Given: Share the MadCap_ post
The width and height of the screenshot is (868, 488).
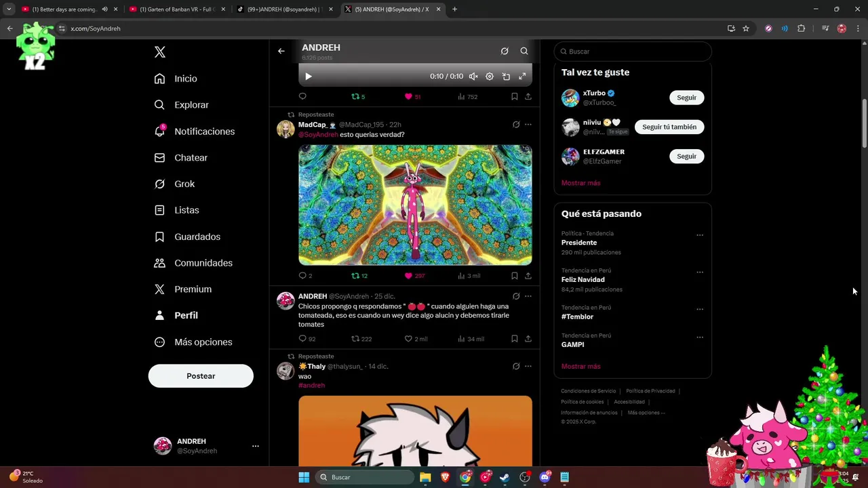Looking at the screenshot, I should (x=528, y=276).
